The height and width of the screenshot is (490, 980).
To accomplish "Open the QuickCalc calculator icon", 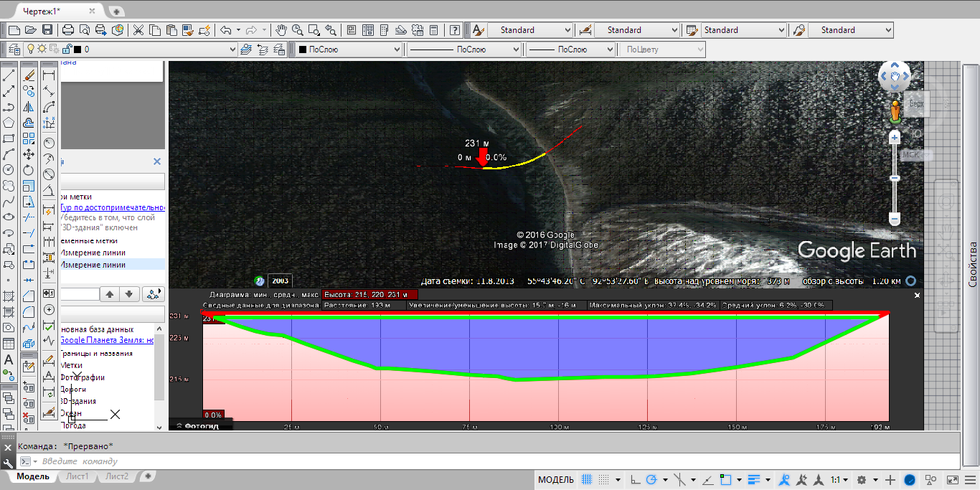I will pyautogui.click(x=433, y=30).
